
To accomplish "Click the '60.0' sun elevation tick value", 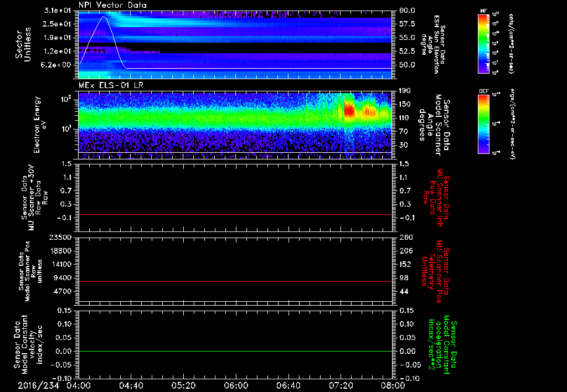I will [407, 11].
